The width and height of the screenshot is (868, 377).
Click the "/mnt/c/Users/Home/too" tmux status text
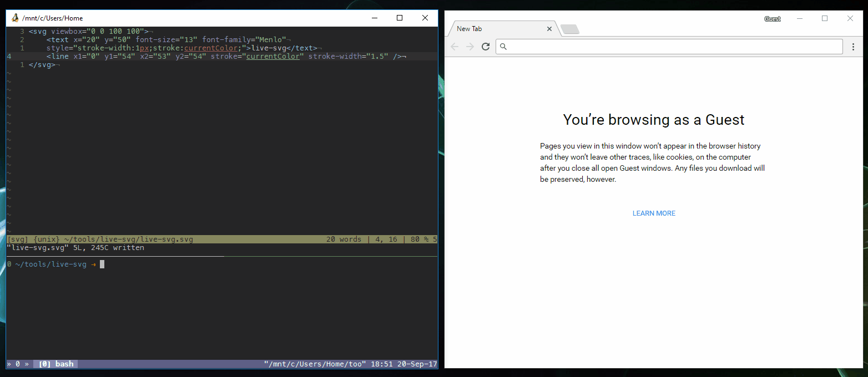[x=315, y=364]
